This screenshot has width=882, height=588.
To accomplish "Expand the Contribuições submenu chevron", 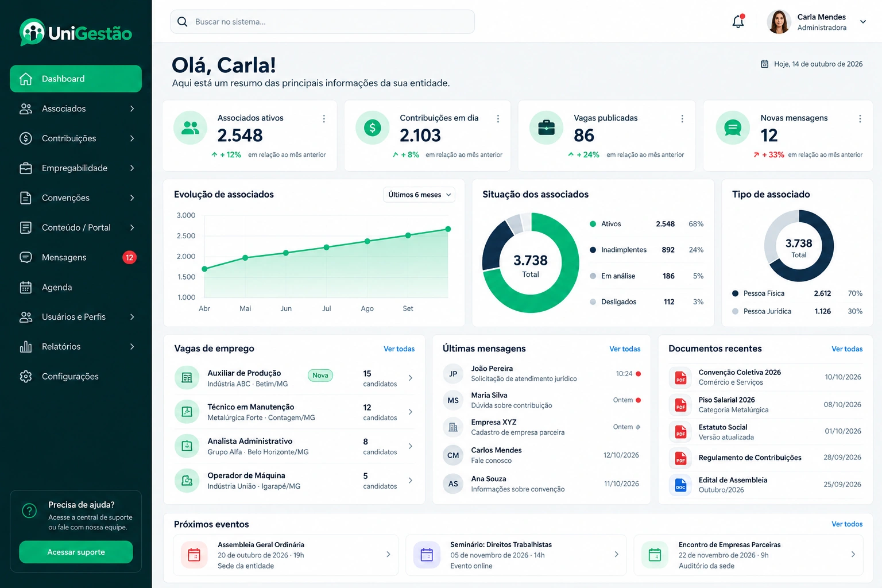I will pyautogui.click(x=132, y=138).
